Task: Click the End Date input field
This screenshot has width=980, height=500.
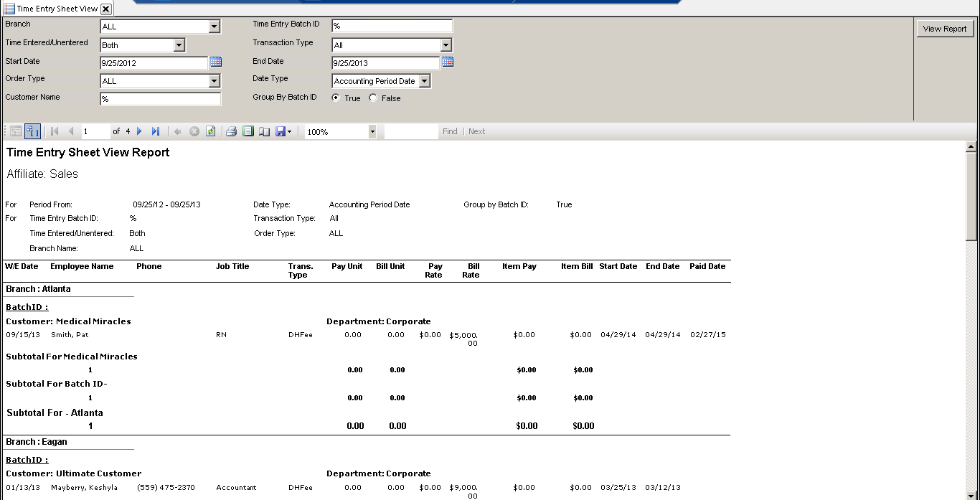Action: [x=385, y=62]
